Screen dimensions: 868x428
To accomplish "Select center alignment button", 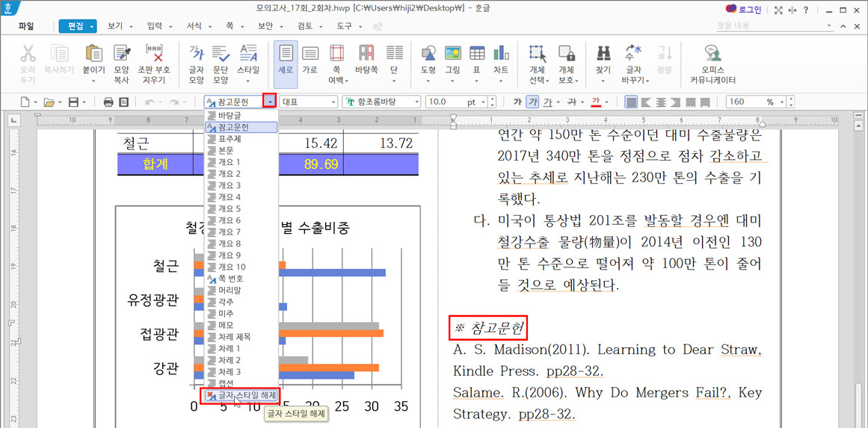I will click(x=660, y=102).
